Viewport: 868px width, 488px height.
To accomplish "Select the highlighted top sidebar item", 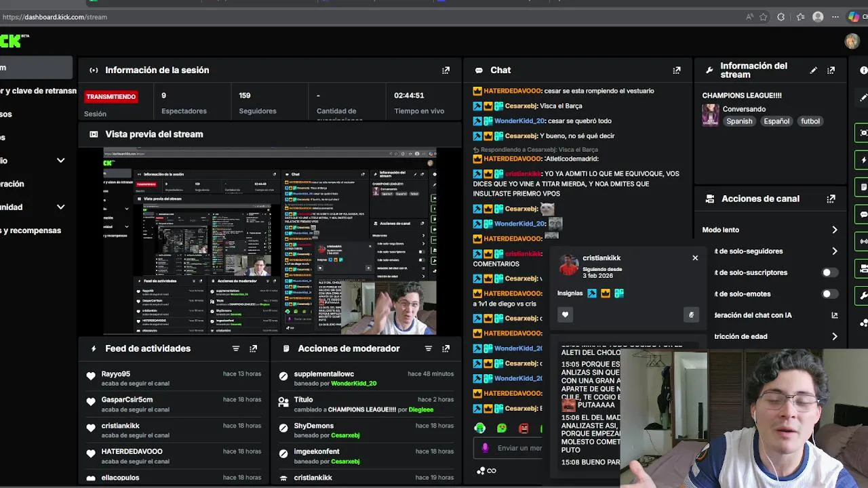I will pyautogui.click(x=36, y=68).
